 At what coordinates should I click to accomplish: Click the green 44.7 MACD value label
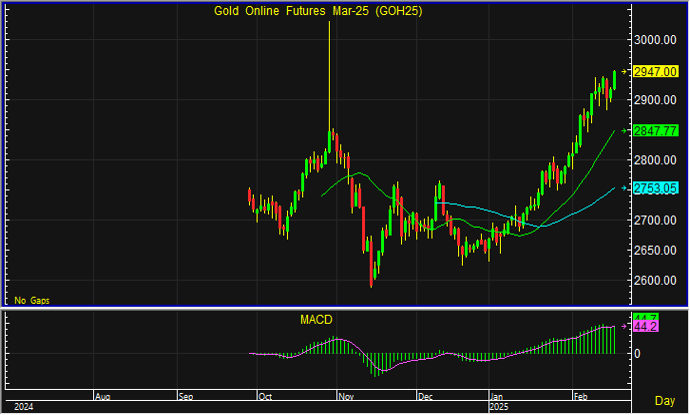(x=646, y=317)
